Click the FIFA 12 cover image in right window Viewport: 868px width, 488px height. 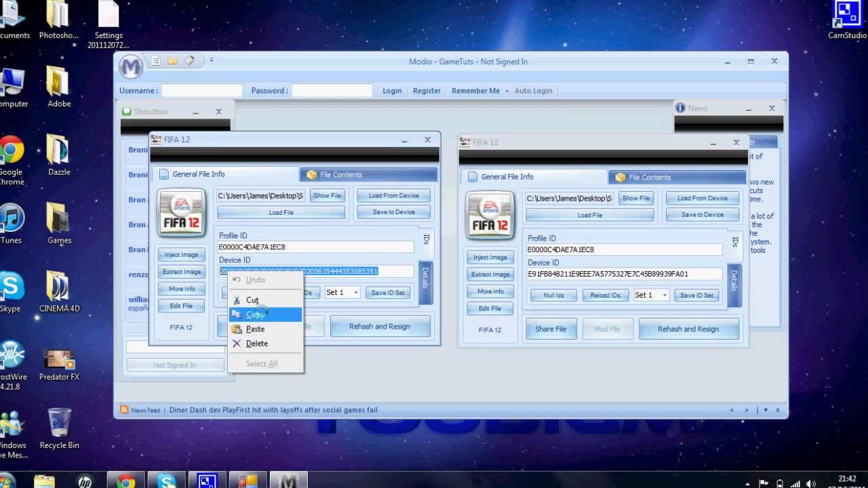[x=490, y=216]
